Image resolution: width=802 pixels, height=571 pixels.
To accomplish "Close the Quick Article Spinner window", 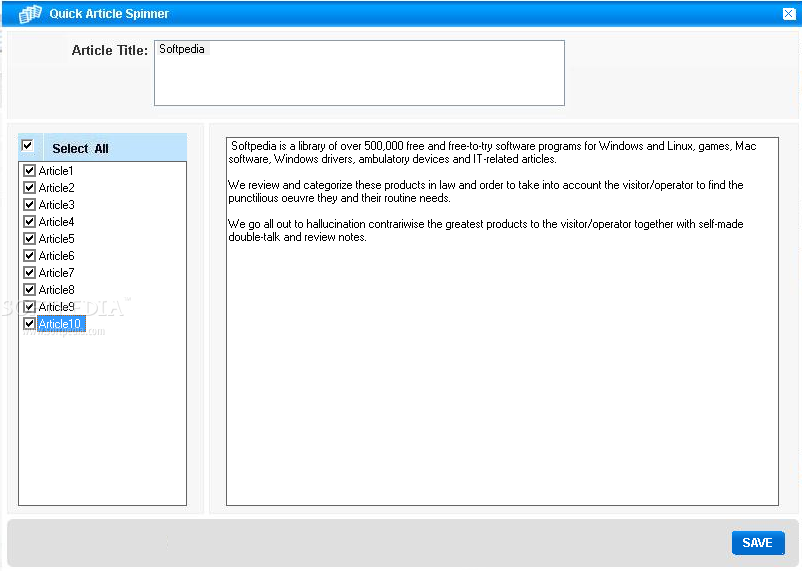I will (x=789, y=14).
